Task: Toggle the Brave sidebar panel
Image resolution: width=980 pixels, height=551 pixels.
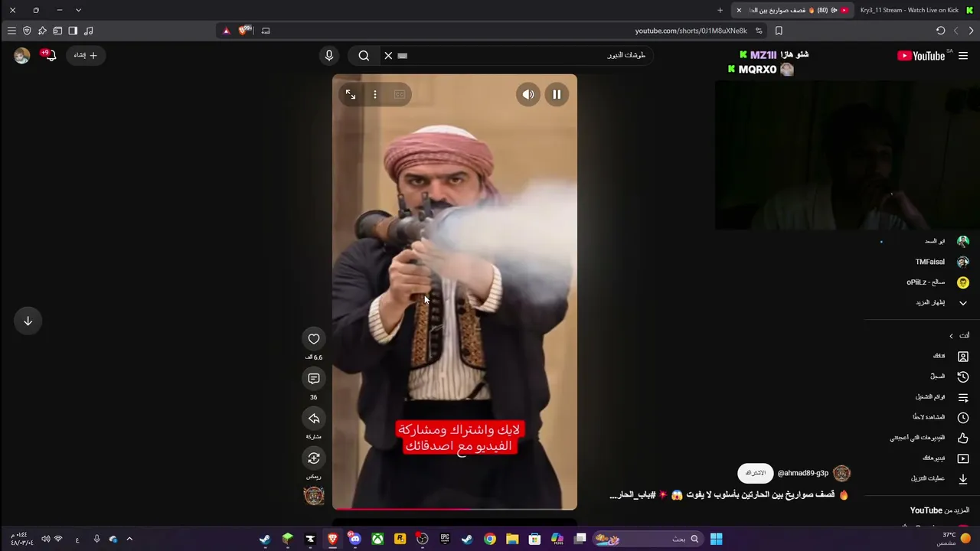Action: (73, 31)
